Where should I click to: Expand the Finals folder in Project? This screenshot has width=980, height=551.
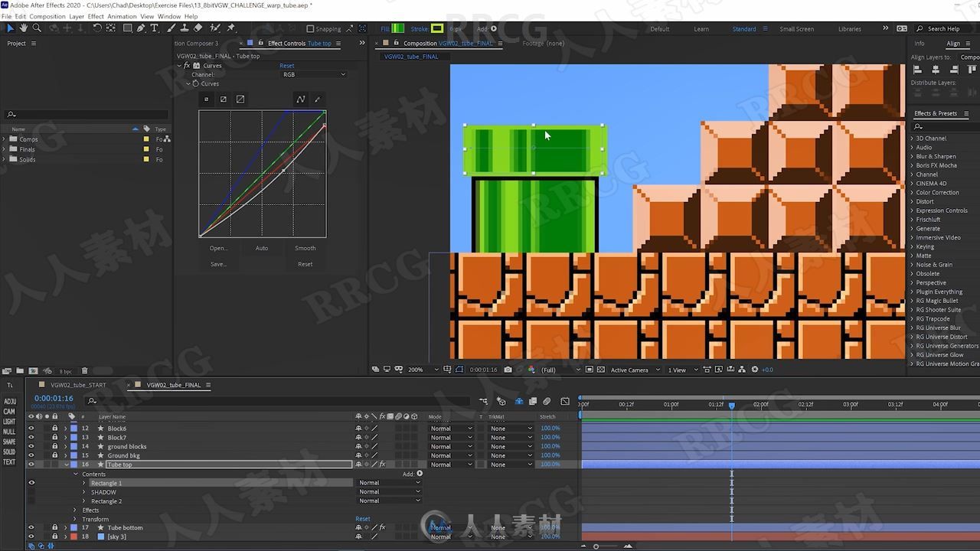(5, 149)
